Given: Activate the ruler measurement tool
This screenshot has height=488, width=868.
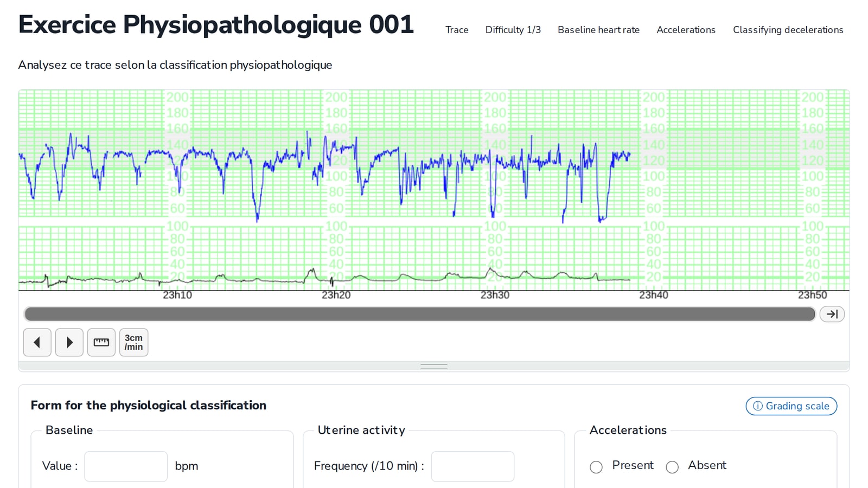Looking at the screenshot, I should [101, 342].
